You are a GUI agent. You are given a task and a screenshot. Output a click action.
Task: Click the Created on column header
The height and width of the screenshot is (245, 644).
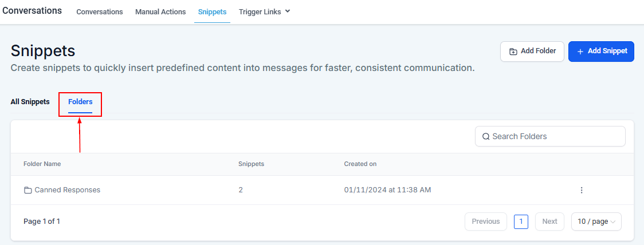tap(360, 164)
